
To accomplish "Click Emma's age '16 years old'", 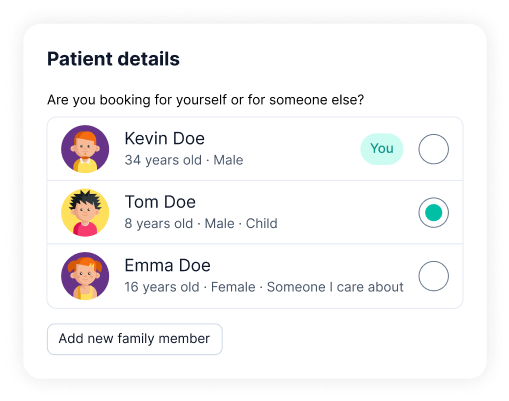I will coord(162,287).
